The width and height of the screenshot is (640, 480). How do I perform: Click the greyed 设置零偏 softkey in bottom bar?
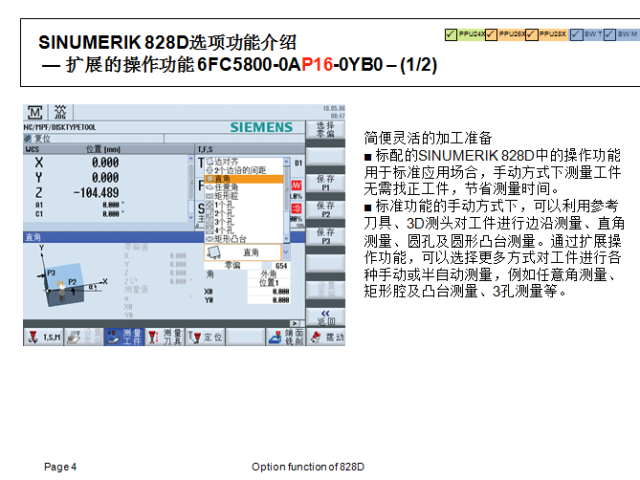84,337
